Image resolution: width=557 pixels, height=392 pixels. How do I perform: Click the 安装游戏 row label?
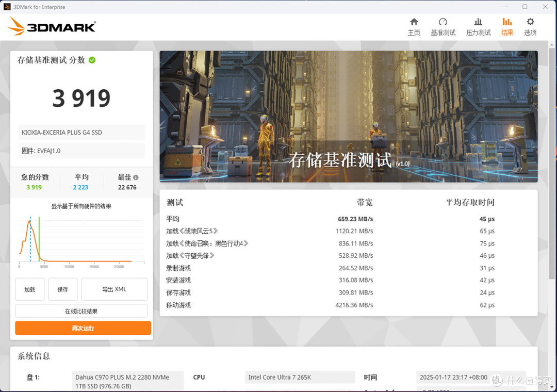[178, 280]
